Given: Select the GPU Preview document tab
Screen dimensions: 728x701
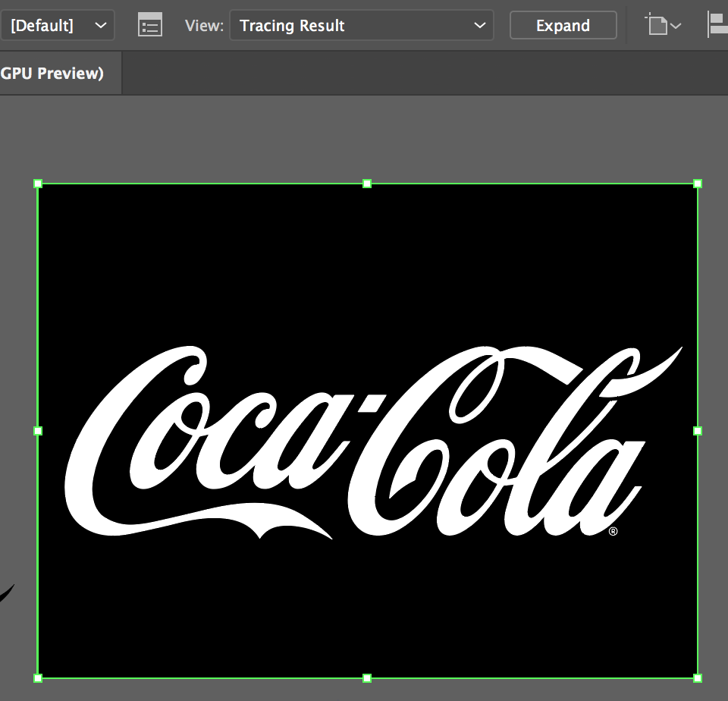Looking at the screenshot, I should pyautogui.click(x=61, y=74).
